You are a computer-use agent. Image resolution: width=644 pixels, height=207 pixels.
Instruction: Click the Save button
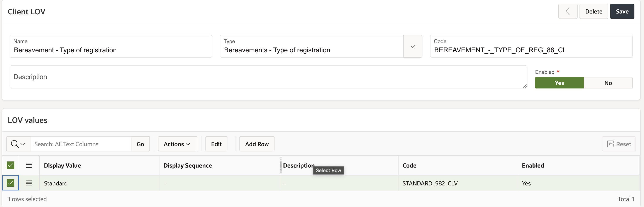point(622,12)
